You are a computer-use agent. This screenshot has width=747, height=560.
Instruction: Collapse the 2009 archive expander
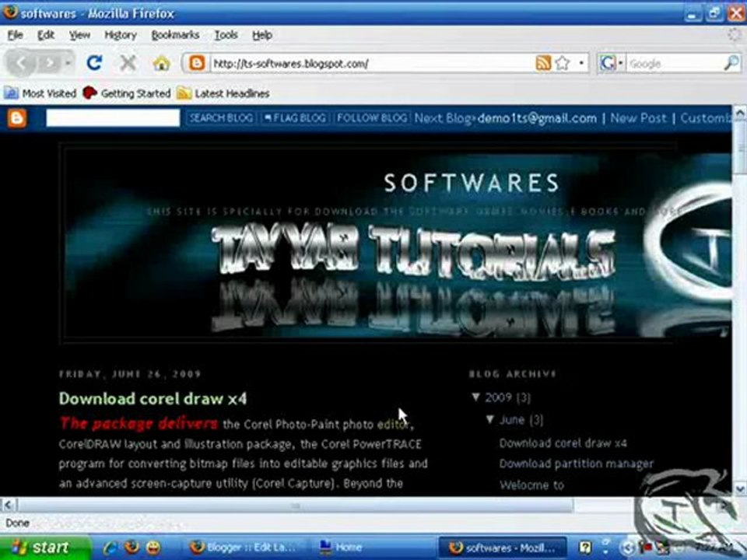pyautogui.click(x=475, y=397)
